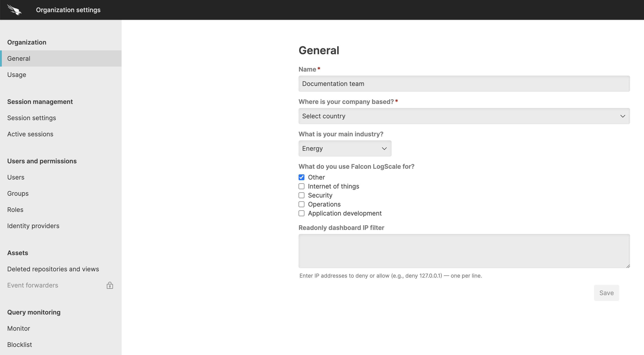Open the Select country dropdown
This screenshot has width=644, height=355.
tap(464, 116)
